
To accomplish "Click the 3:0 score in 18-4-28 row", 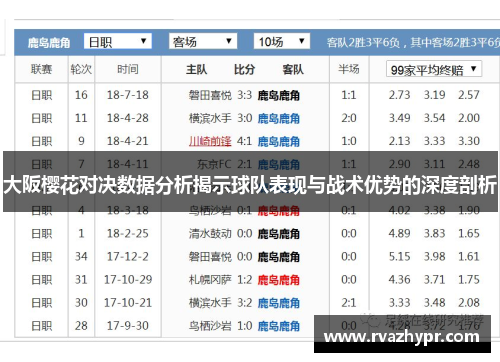I will pos(244,118).
